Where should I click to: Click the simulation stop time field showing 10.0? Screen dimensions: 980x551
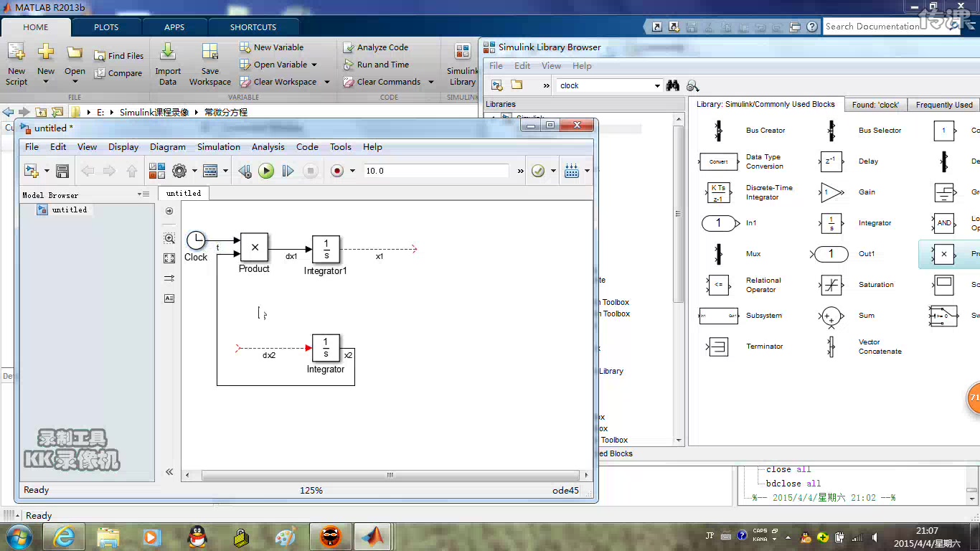[x=435, y=171]
